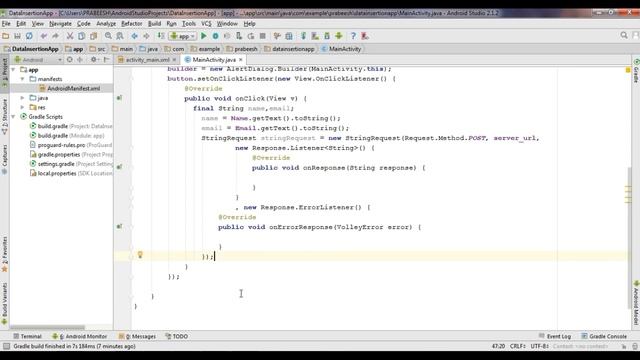This screenshot has height=360, width=640.
Task: Open the Structure side panel
Action: coord(4,116)
